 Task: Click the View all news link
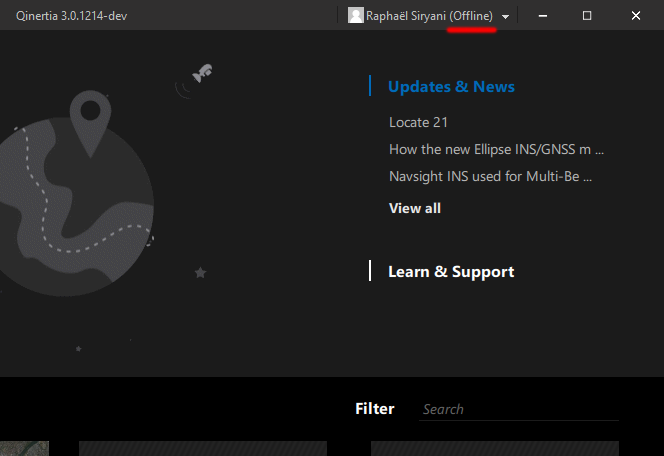pos(414,208)
